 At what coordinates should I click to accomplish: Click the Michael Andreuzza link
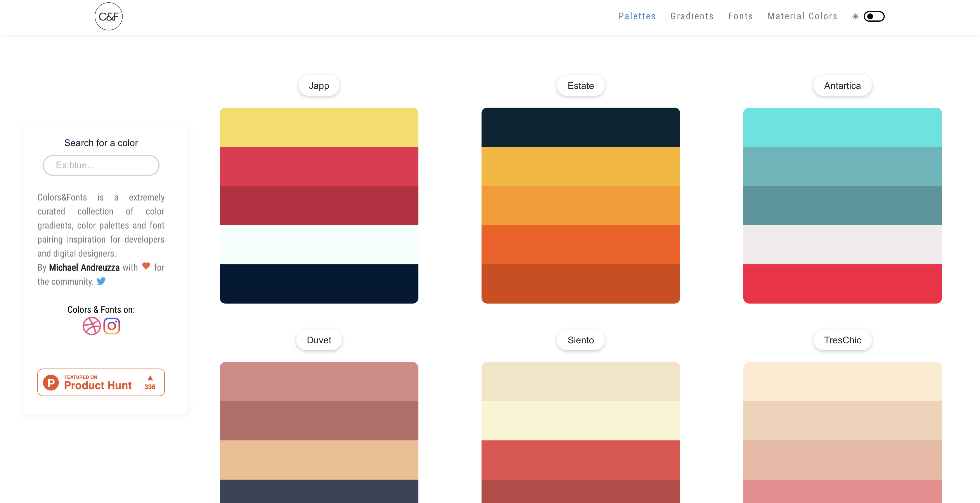pos(84,267)
